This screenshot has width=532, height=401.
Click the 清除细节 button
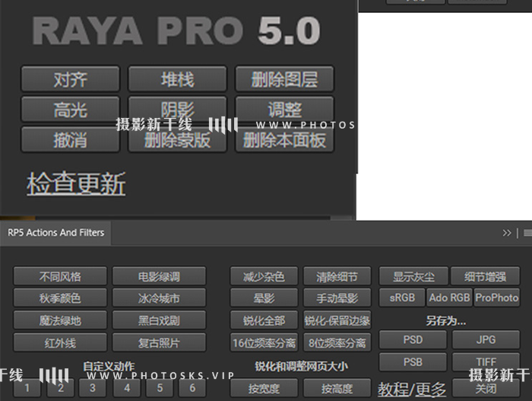pyautogui.click(x=337, y=276)
